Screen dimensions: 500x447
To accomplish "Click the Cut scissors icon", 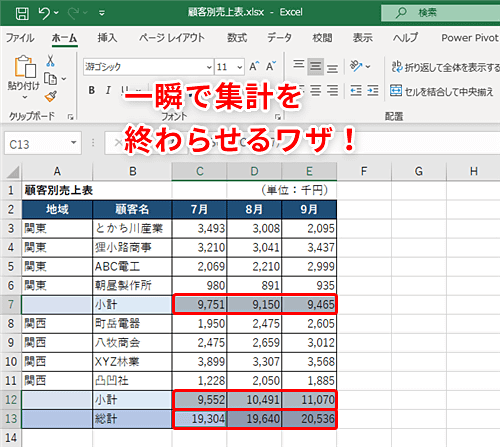I will tap(50, 61).
